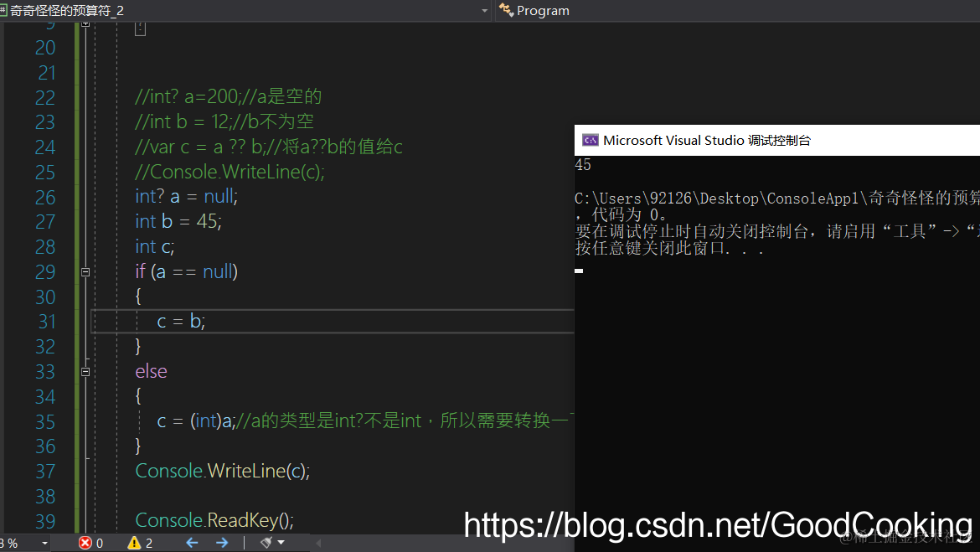Click the Microsoft Visual Studio 调试控制台 title bar
The width and height of the screenshot is (980, 552).
click(x=776, y=140)
